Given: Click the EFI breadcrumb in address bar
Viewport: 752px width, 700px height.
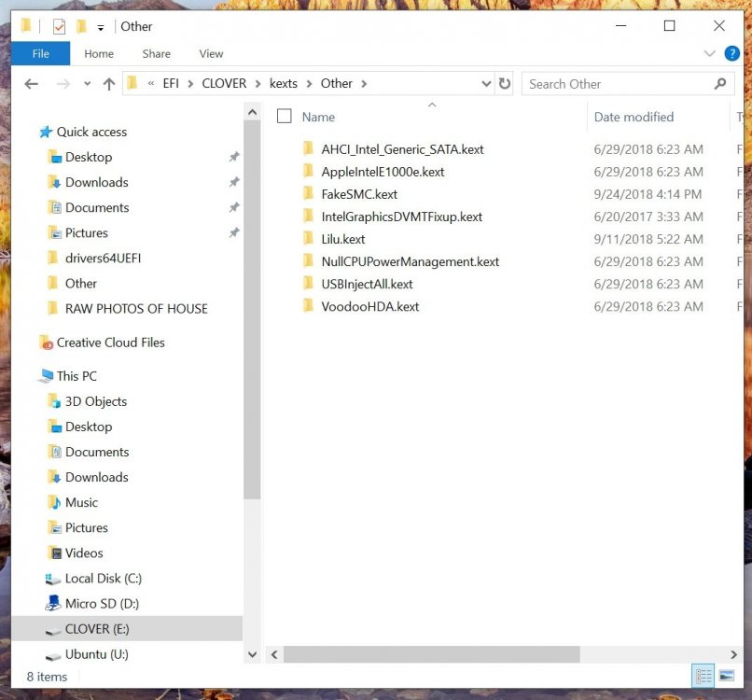Looking at the screenshot, I should tap(171, 83).
